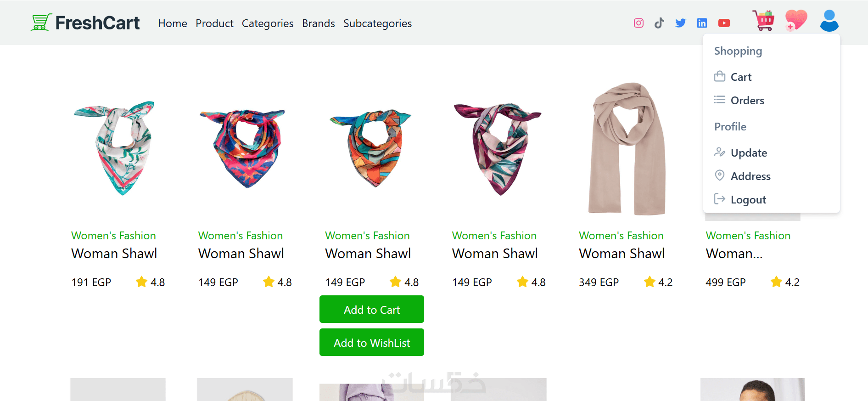Select Orders in the dropdown menu
868x401 pixels.
pyautogui.click(x=747, y=101)
